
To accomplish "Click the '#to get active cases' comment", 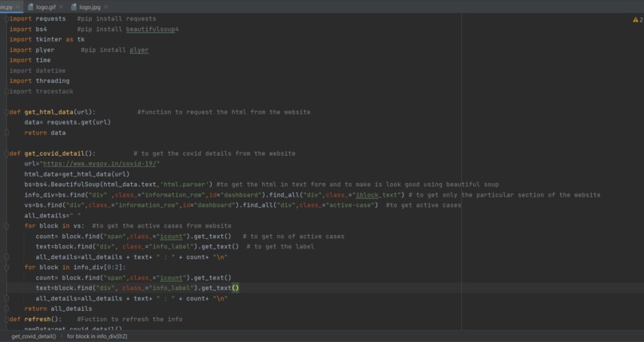I will (423, 205).
